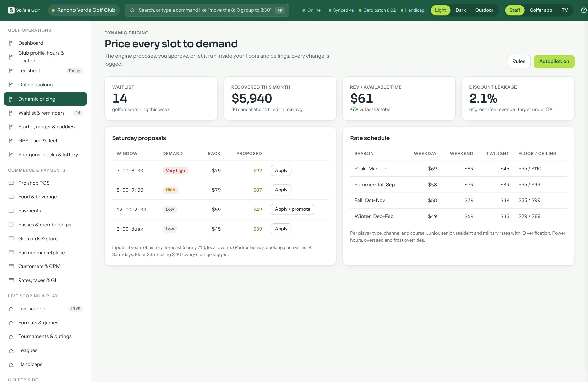The width and height of the screenshot is (588, 382).
Task: Switch view to TV mode
Action: coord(565,10)
